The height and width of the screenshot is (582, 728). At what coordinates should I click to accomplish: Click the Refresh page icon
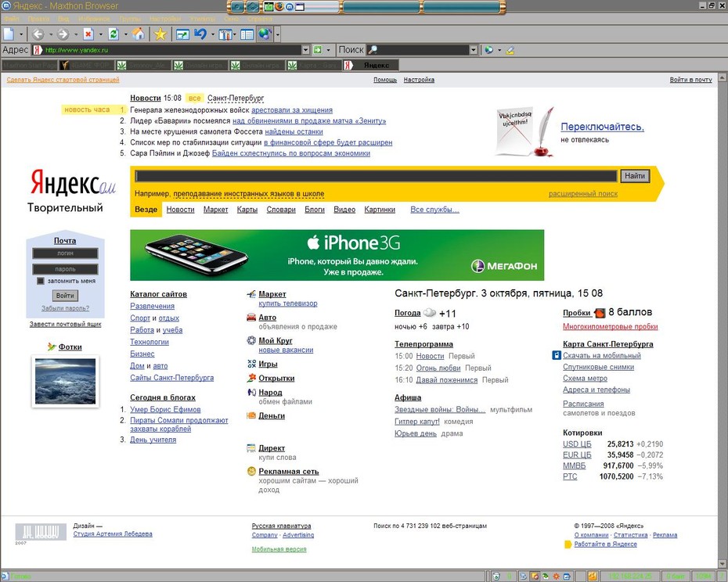114,34
